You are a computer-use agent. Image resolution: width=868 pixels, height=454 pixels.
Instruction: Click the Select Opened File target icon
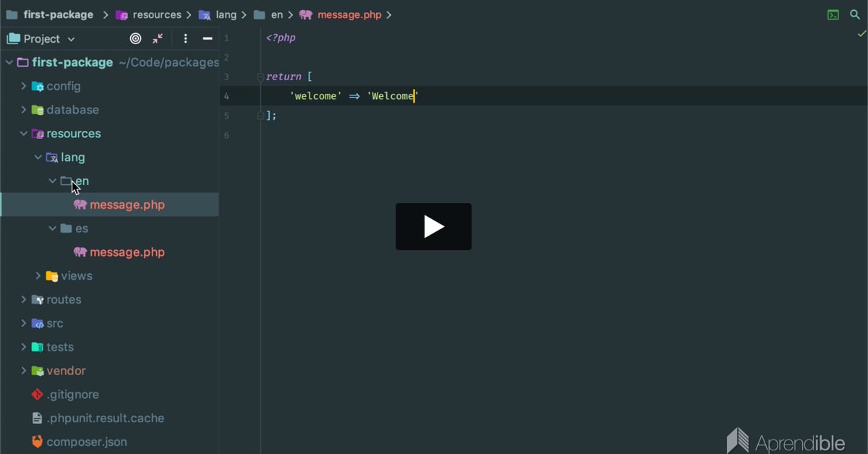coord(135,39)
